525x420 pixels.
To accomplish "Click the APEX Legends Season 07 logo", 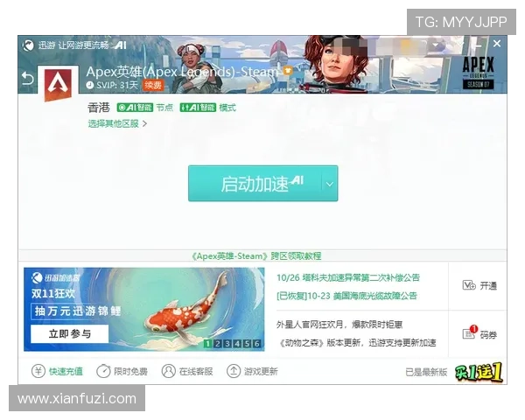I will [478, 73].
